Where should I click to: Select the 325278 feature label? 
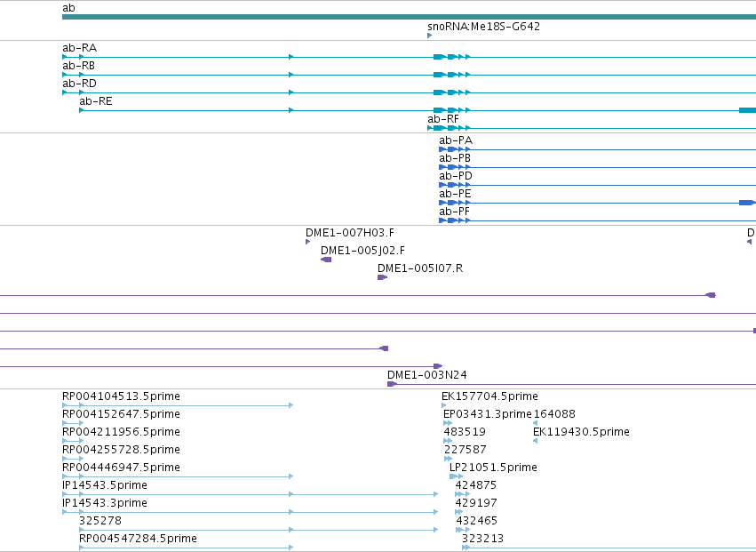tap(100, 521)
